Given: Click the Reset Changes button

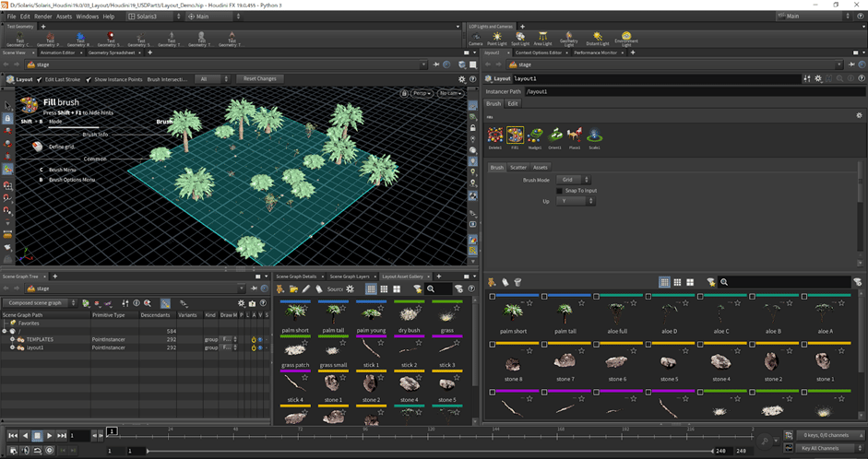Looking at the screenshot, I should [x=259, y=79].
